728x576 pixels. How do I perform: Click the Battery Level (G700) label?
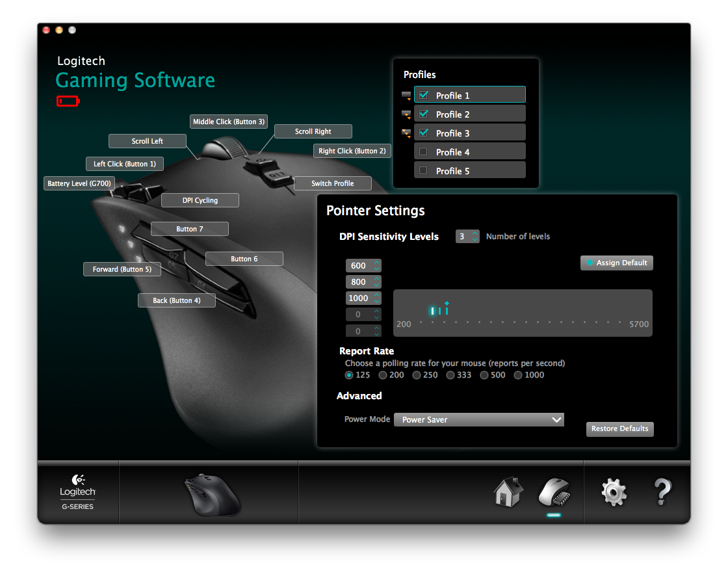79,183
